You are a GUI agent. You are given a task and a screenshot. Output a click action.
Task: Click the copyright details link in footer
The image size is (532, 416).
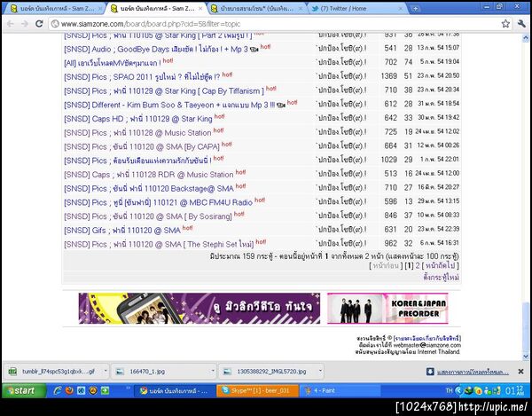click(x=426, y=338)
